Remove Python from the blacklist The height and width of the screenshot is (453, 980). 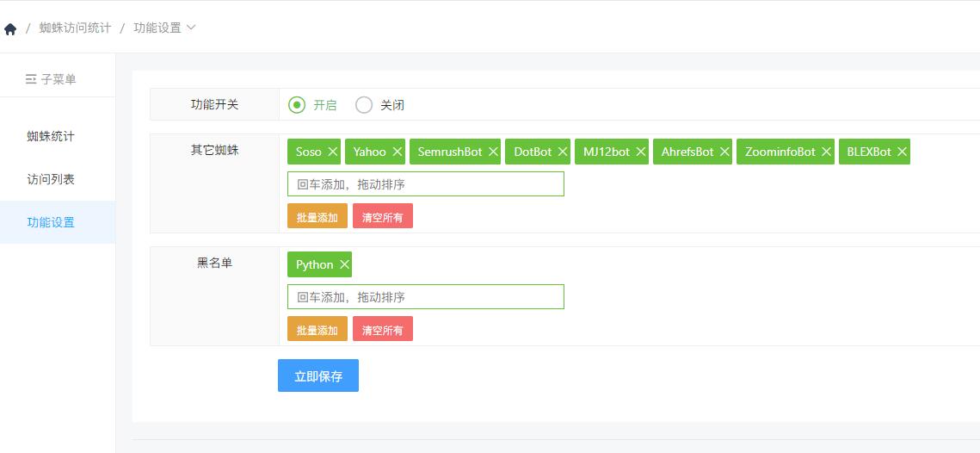click(x=344, y=264)
